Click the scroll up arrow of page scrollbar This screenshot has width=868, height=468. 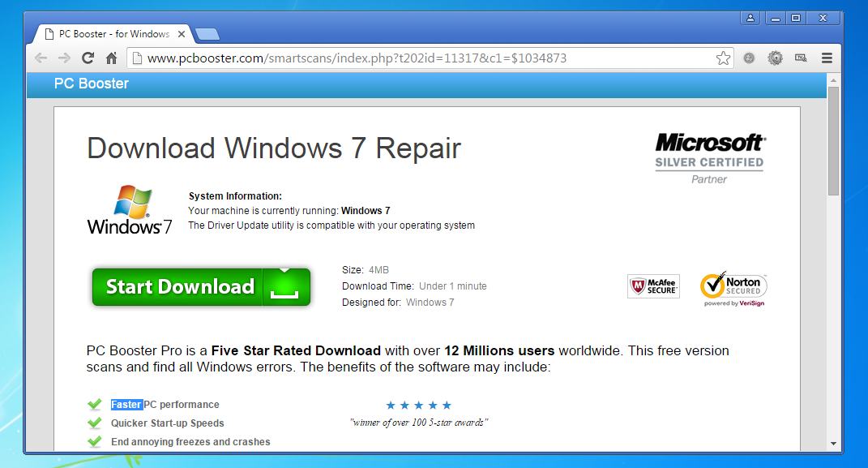coord(833,80)
